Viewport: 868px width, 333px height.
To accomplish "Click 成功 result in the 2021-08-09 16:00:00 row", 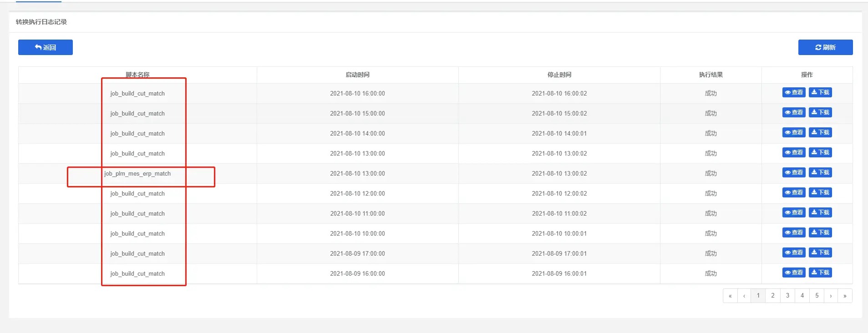I will pyautogui.click(x=711, y=273).
